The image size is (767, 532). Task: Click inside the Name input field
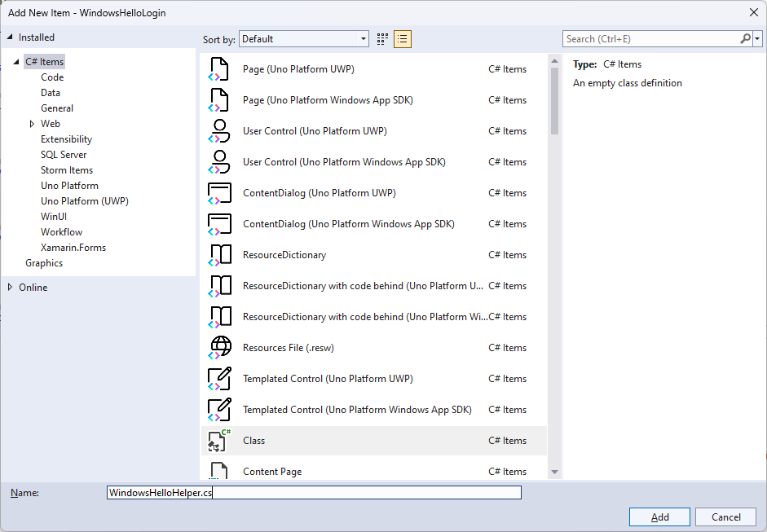click(314, 492)
